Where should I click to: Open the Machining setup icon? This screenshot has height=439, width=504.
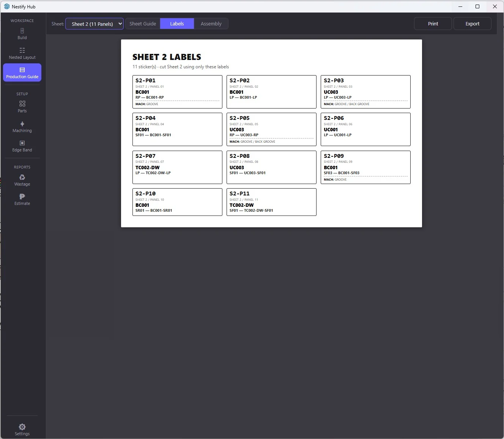point(22,124)
